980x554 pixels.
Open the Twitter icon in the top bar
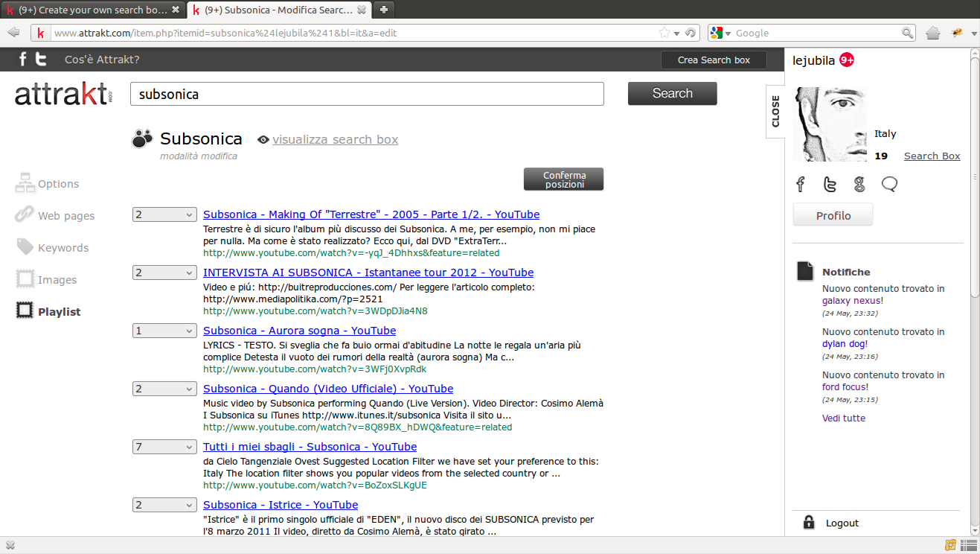coord(42,60)
